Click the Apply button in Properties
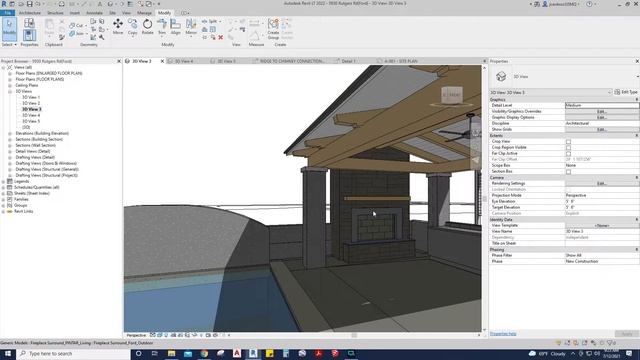 627,334
